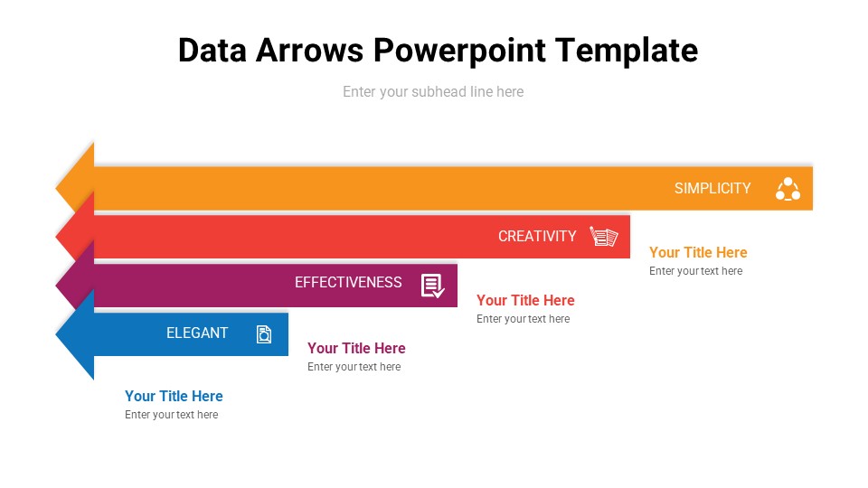Viewport: 868px width, 488px height.
Task: Click the orange 'Your Title Here' heading
Action: coord(698,252)
